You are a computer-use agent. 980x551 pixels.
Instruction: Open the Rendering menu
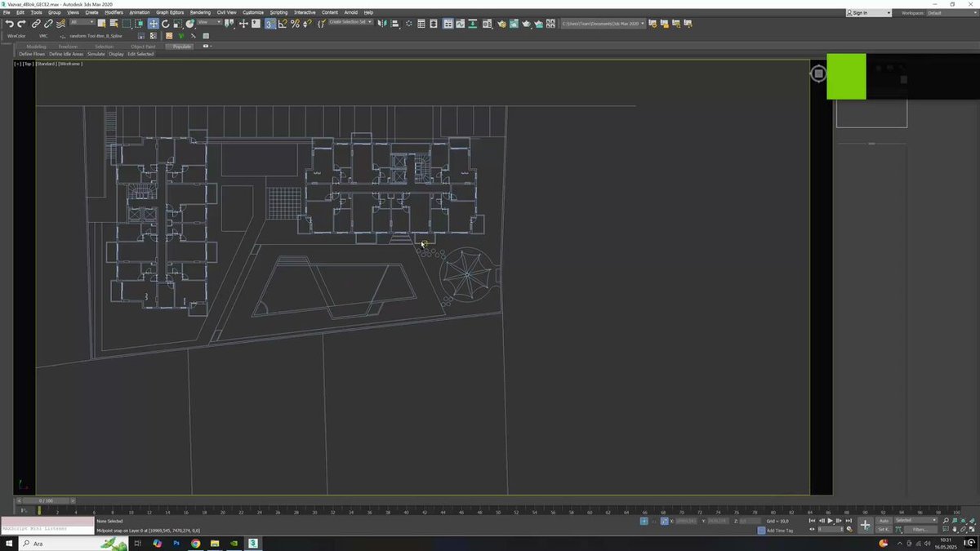click(200, 13)
